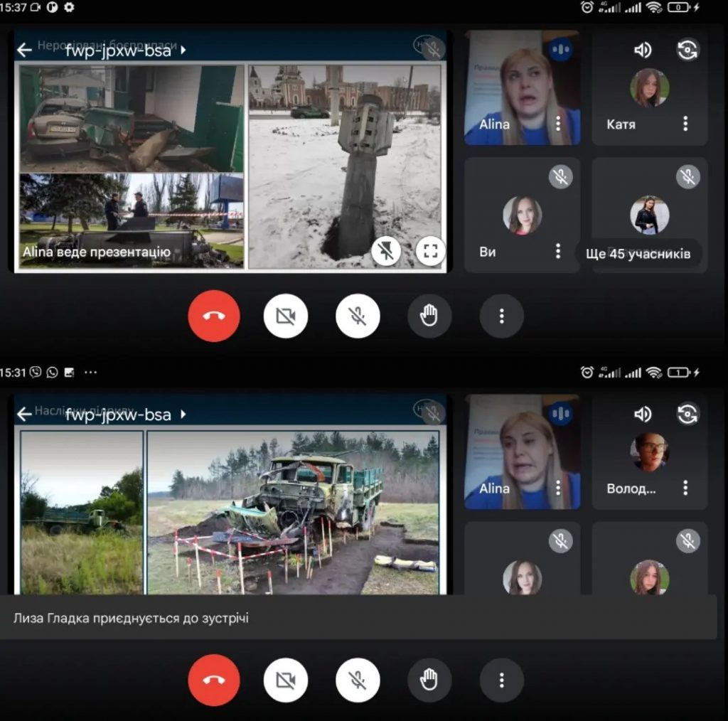Open the three-dot menu on the Ви tile
The width and height of the screenshot is (728, 721).
pos(558,251)
